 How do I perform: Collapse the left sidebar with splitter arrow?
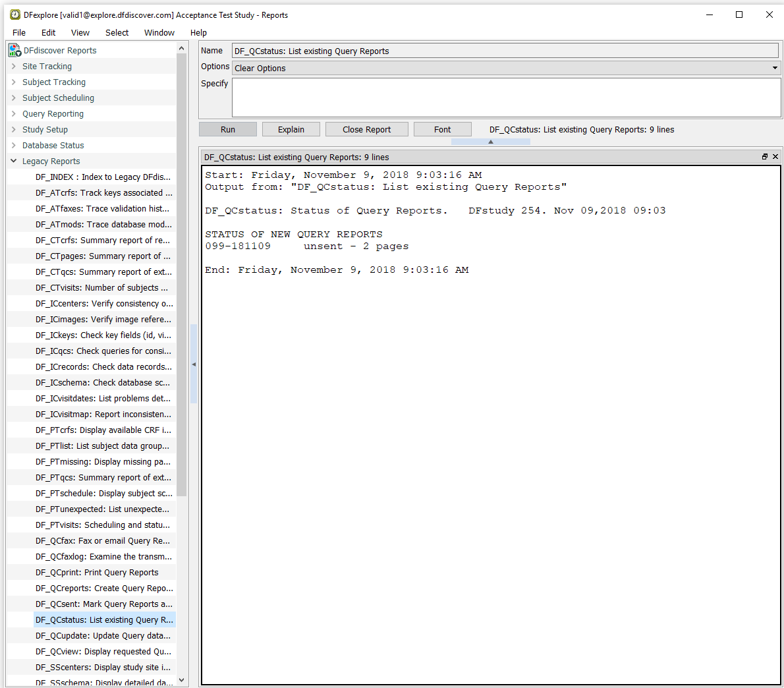[x=194, y=364]
